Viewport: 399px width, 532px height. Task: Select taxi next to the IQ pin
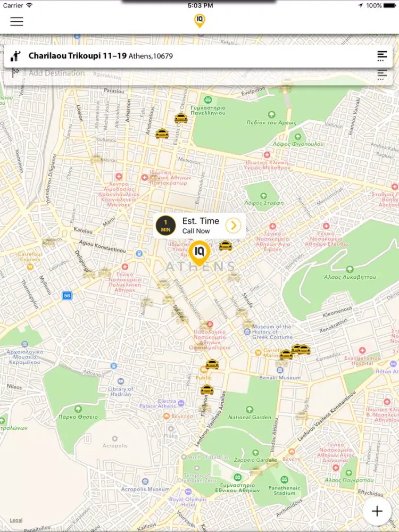225,246
